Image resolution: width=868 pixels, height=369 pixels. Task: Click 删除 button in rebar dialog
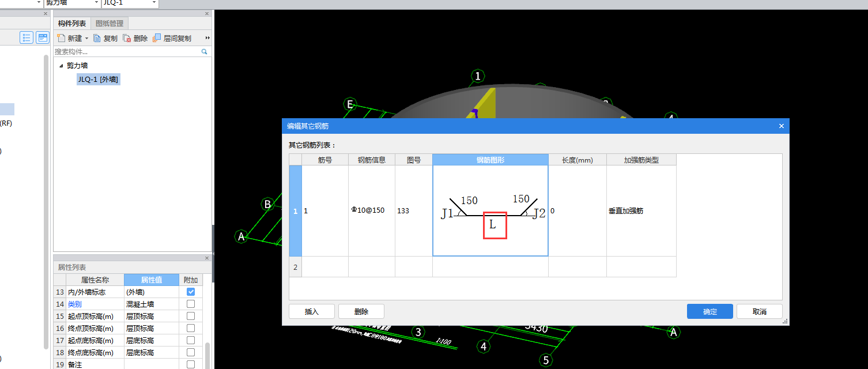point(361,311)
